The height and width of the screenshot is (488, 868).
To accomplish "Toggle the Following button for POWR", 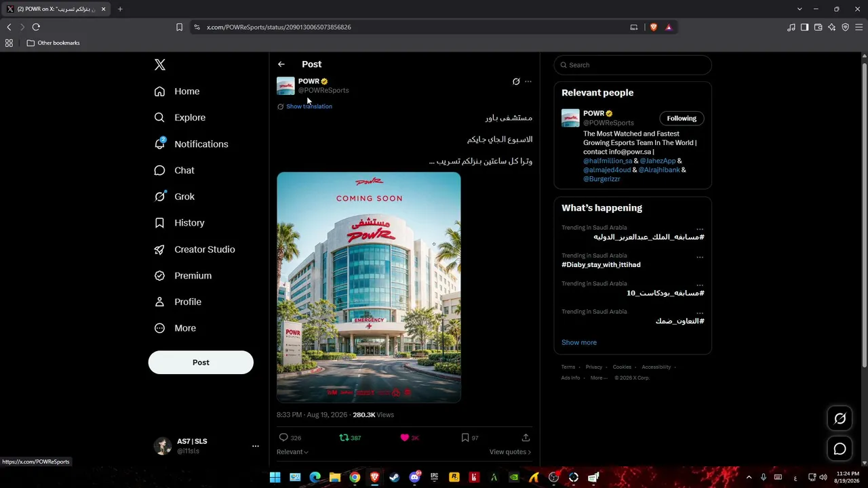I will tap(682, 119).
